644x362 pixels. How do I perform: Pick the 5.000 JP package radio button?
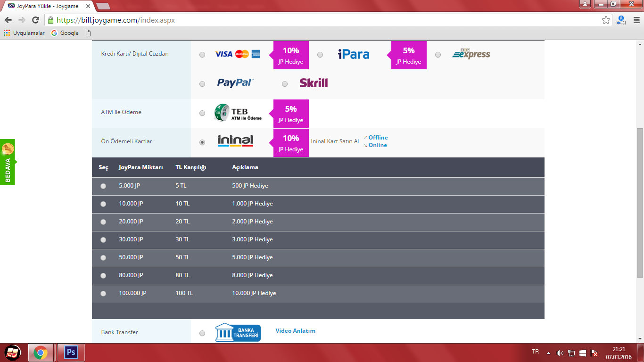(103, 186)
